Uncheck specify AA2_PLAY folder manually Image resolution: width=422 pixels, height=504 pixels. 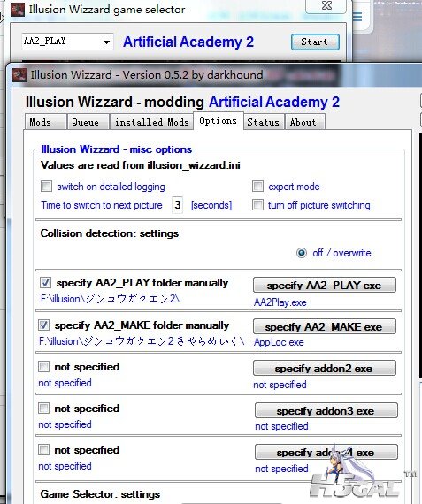coord(45,283)
